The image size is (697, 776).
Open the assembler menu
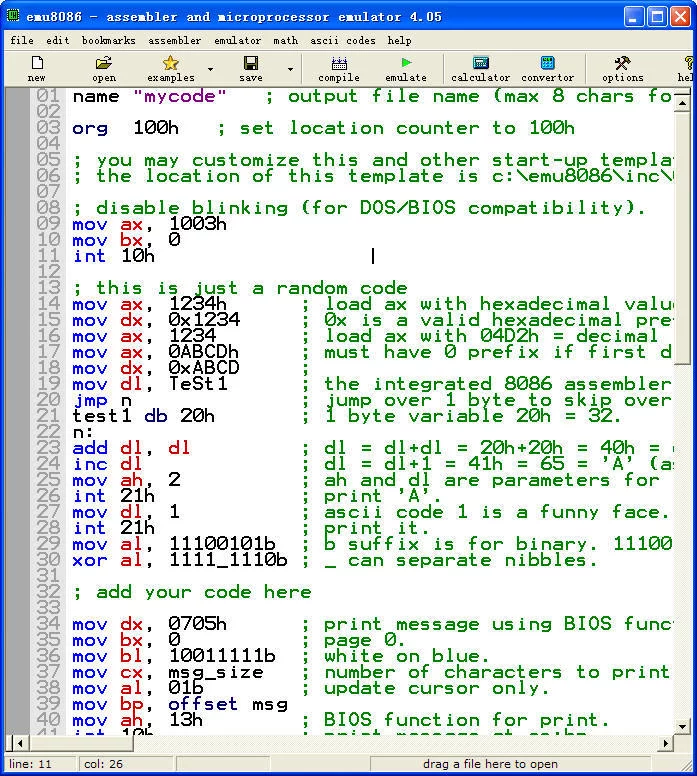tap(175, 41)
